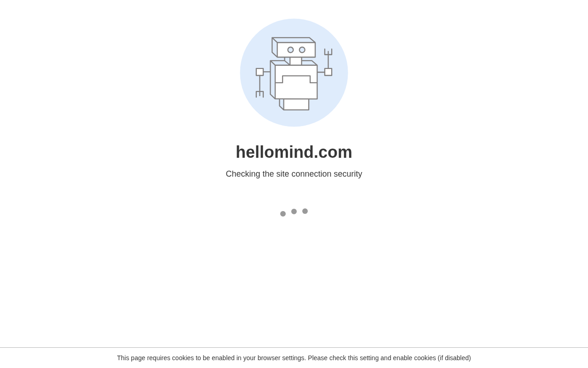Click the robot's neck connector

tap(295, 61)
